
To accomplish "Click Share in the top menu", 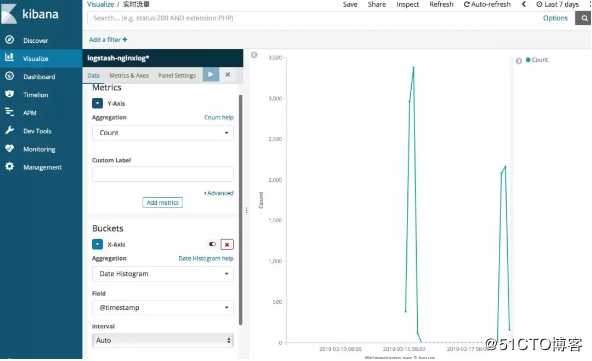I will [377, 5].
